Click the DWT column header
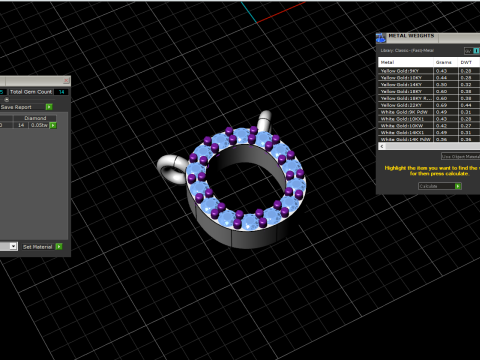This screenshot has height=360, width=480. [x=469, y=62]
